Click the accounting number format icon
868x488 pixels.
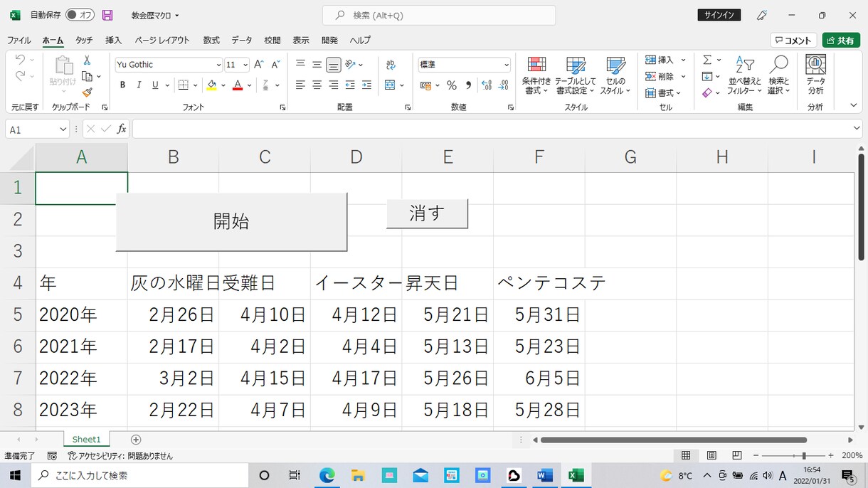[x=426, y=85]
